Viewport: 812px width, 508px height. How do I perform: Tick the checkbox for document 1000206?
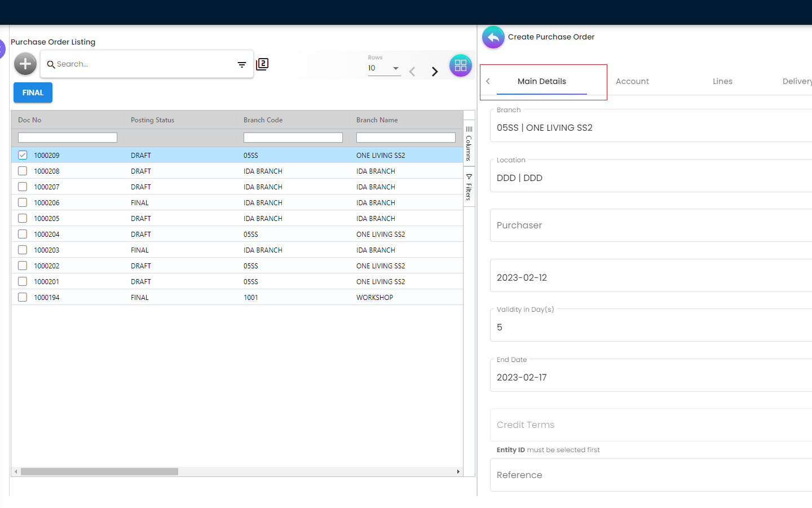[x=23, y=202]
